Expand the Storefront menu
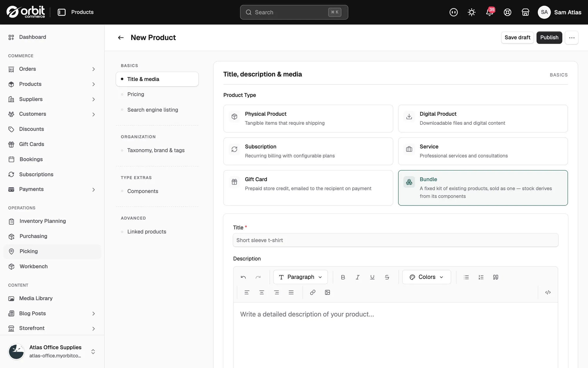This screenshot has height=368, width=588. coord(93,329)
